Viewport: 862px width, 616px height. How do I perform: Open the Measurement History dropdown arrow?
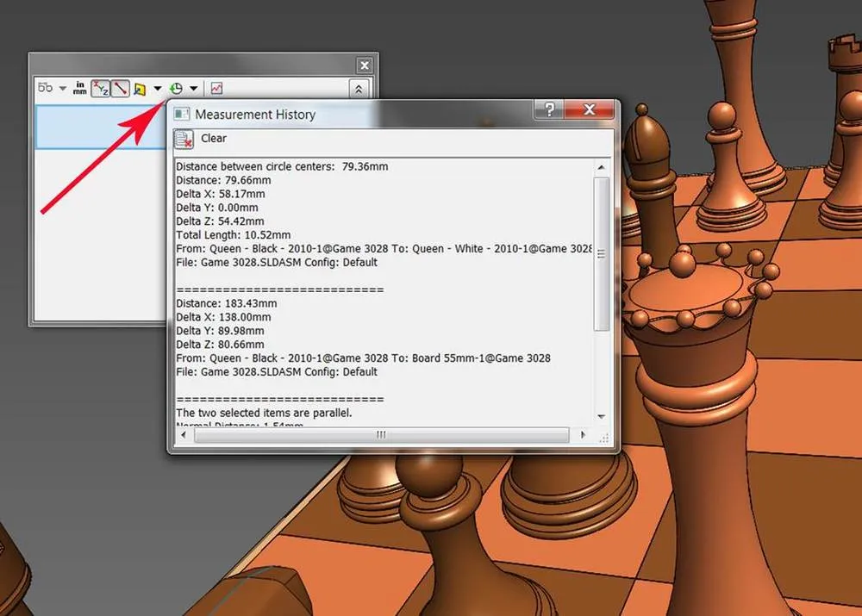click(x=191, y=87)
